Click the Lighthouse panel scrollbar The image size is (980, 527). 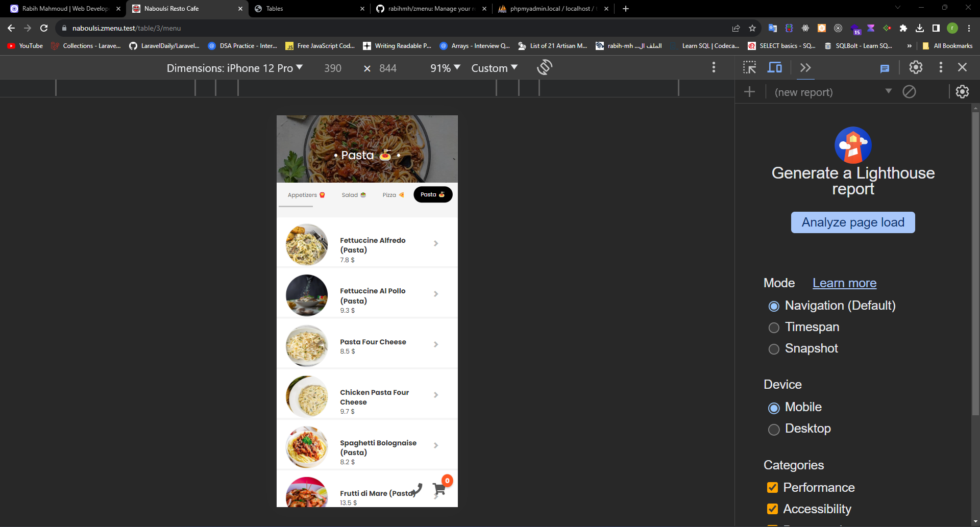pyautogui.click(x=975, y=263)
